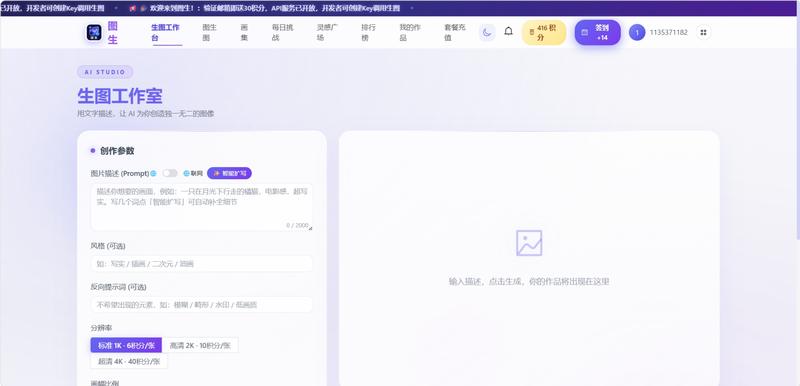Screen dimensions: 800x386
Task: Click the image placeholder icon in preview panel
Action: click(529, 243)
